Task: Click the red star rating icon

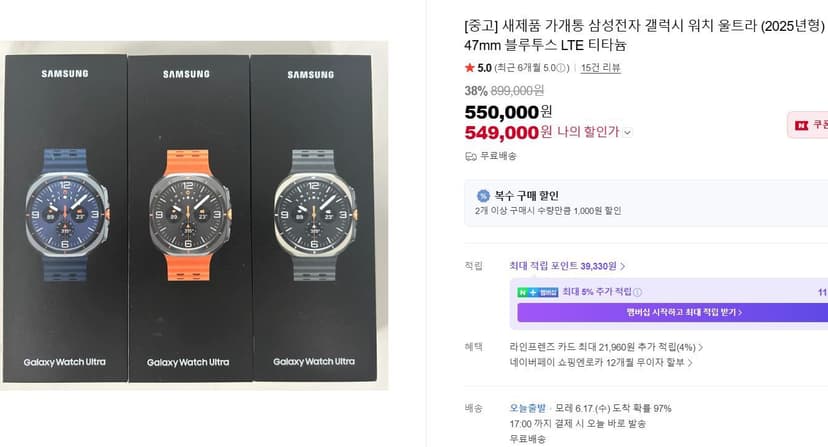Action: click(x=469, y=68)
